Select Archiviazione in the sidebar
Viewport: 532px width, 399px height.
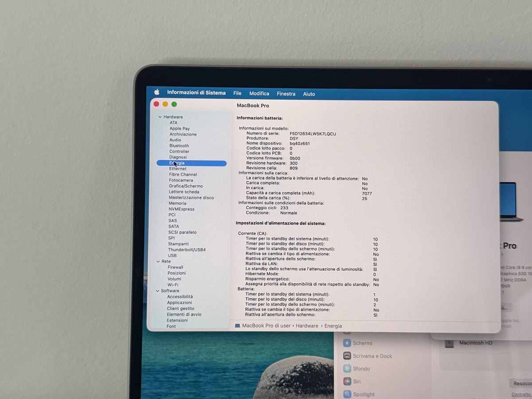(183, 134)
